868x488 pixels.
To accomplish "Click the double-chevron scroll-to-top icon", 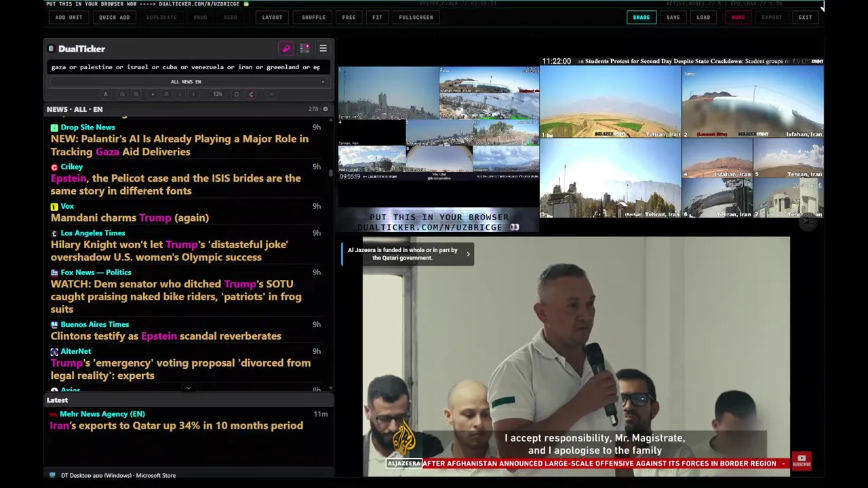I will point(166,94).
